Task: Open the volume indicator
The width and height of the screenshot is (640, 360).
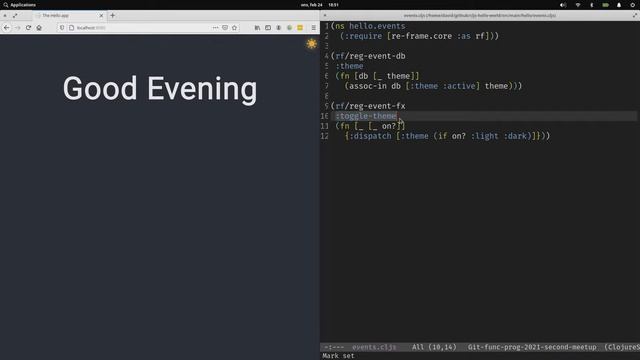Action: (x=563, y=5)
